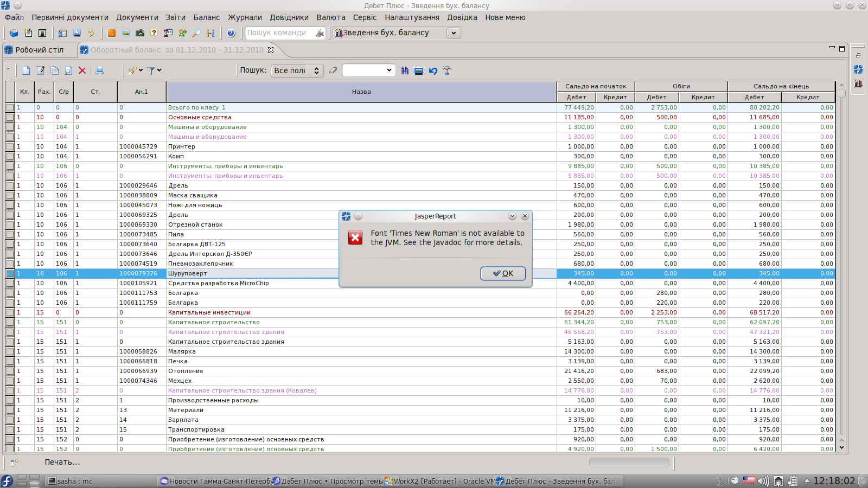868x488 pixels.
Task: Click the eraser icon next to search field
Action: (x=333, y=70)
